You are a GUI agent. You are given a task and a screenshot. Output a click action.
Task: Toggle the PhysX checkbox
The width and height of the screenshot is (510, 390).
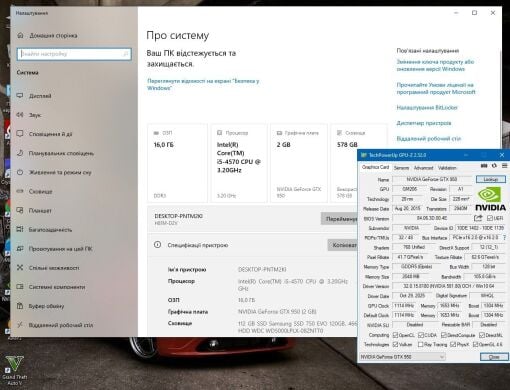453,344
